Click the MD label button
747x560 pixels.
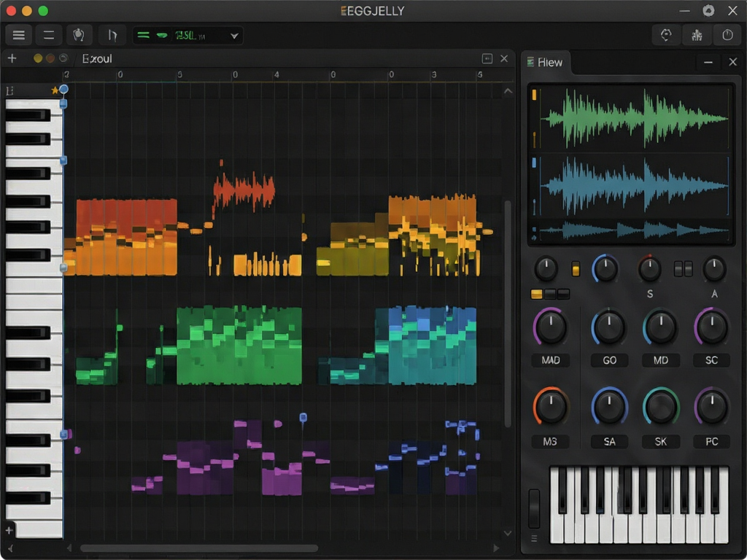click(660, 360)
